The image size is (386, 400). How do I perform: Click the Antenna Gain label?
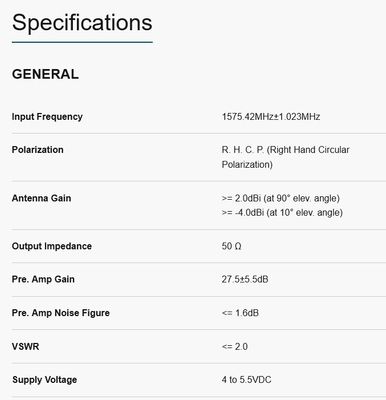click(x=41, y=198)
